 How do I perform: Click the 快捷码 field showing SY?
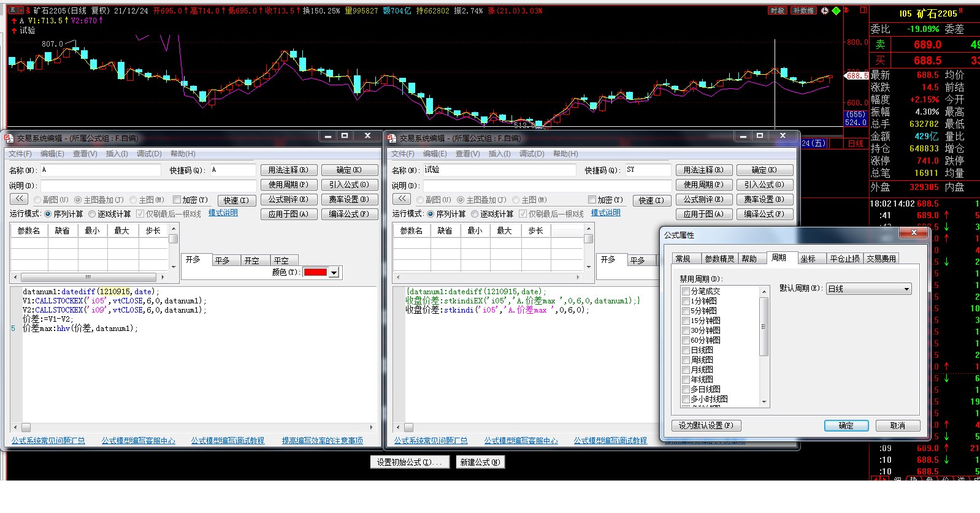coord(648,170)
